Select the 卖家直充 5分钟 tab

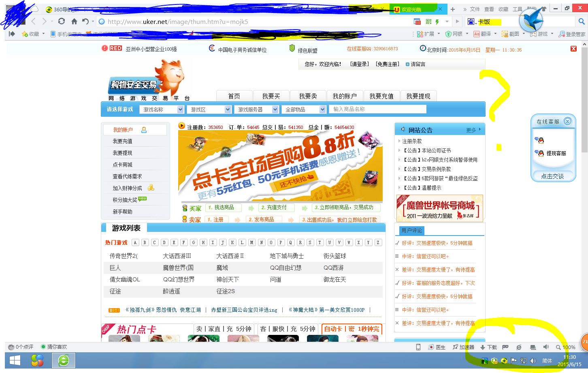click(224, 329)
